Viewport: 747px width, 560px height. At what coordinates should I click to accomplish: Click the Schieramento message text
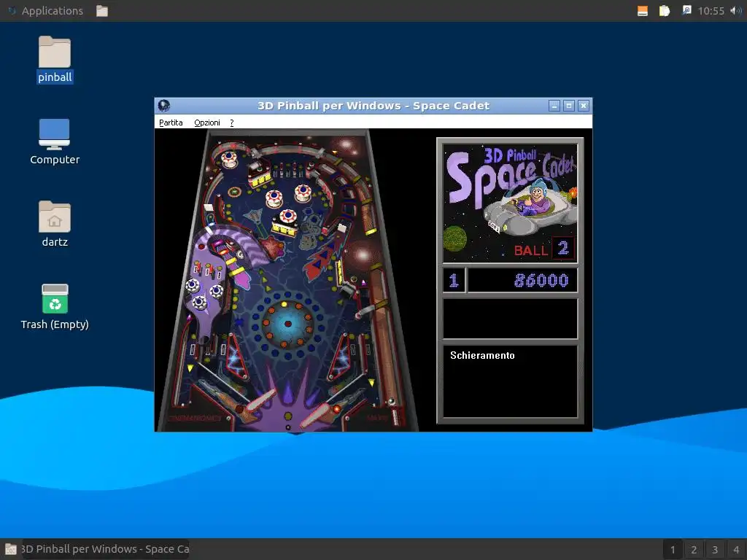pos(482,355)
